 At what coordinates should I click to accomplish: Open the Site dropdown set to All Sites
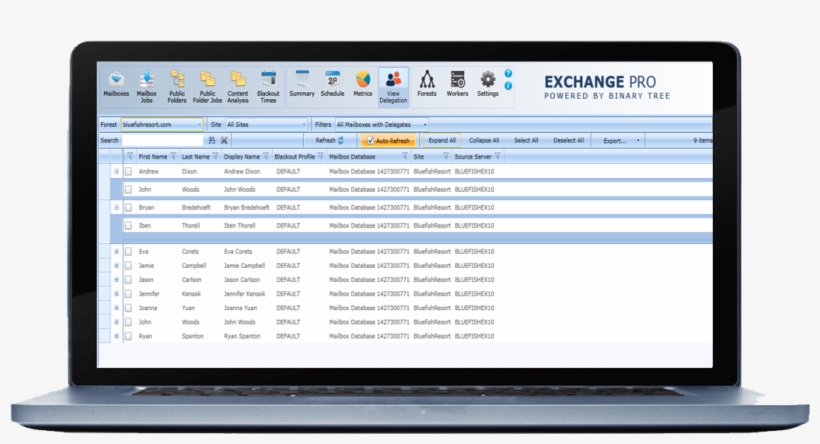[266, 124]
